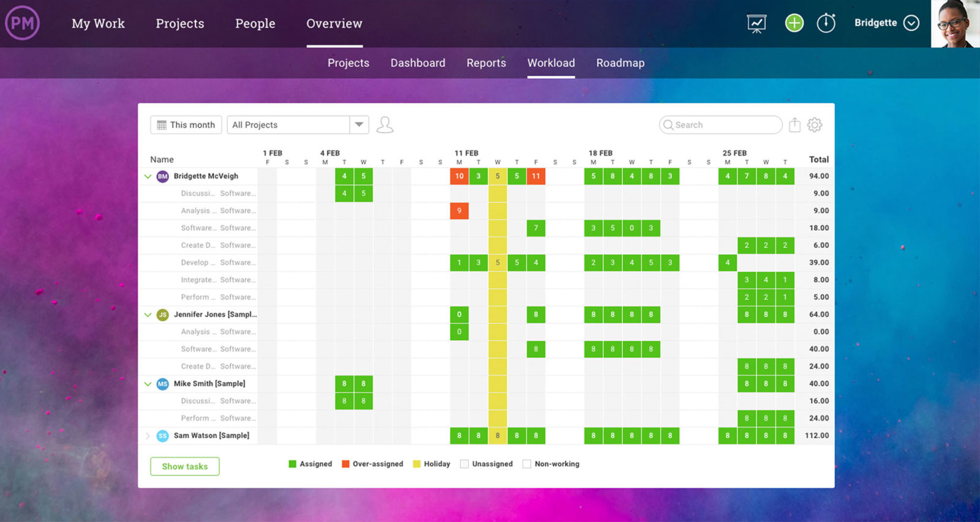Click the export share icon
Screen dimensions: 980x522
click(794, 125)
